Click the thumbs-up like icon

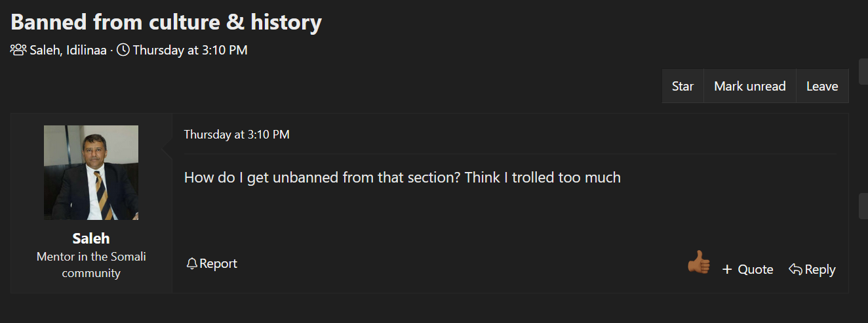pos(699,263)
